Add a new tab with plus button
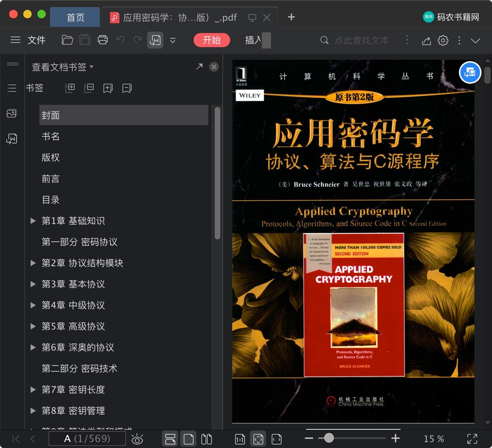Image resolution: width=492 pixels, height=448 pixels. pyautogui.click(x=291, y=17)
